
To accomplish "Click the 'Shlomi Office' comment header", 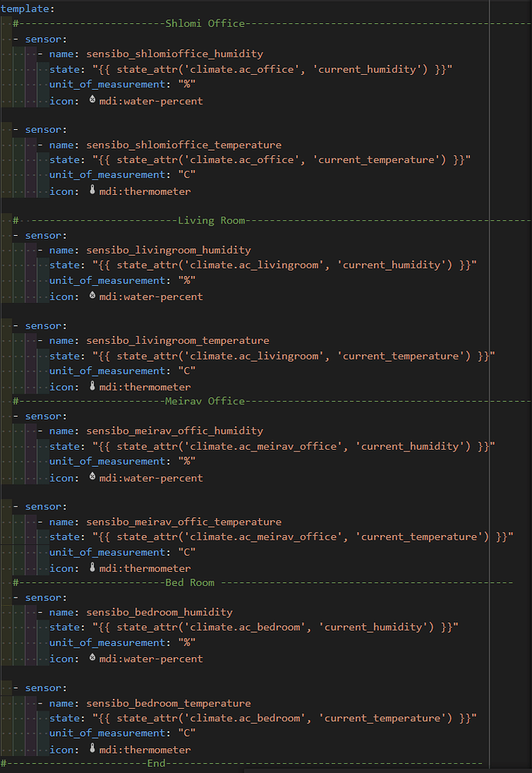I will click(x=204, y=23).
